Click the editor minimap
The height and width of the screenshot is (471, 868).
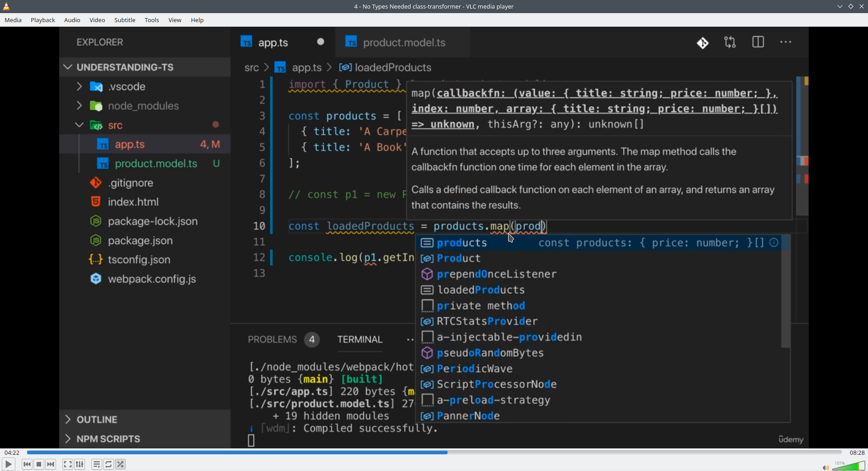point(802,147)
